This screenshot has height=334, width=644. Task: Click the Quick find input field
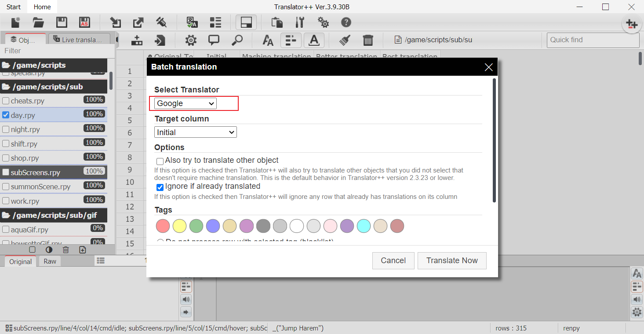pyautogui.click(x=593, y=40)
